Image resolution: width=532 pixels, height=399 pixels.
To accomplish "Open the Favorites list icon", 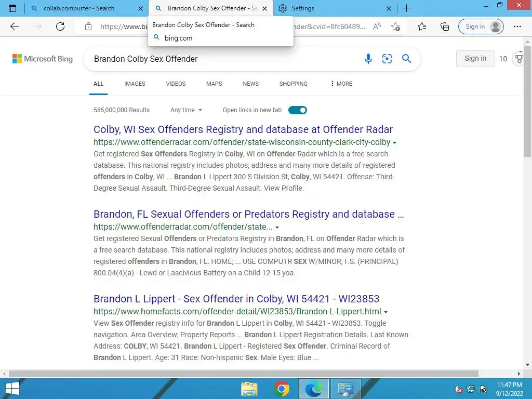I will click(422, 26).
